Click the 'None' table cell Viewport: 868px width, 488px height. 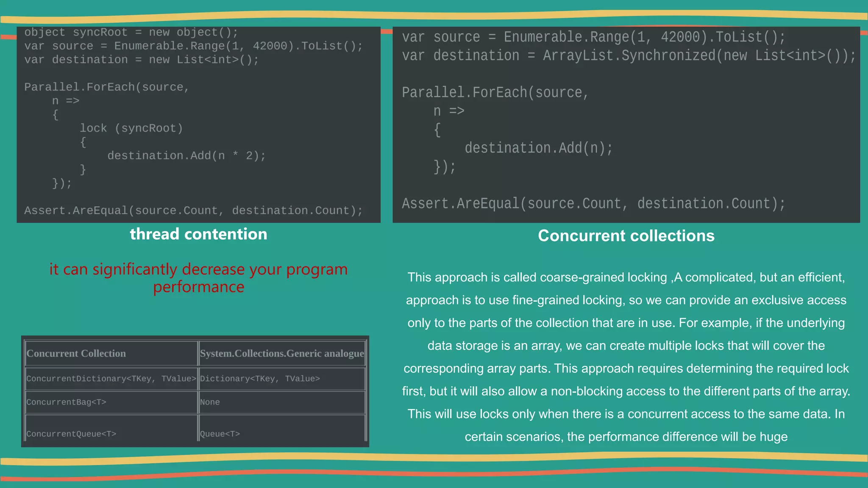coord(210,402)
